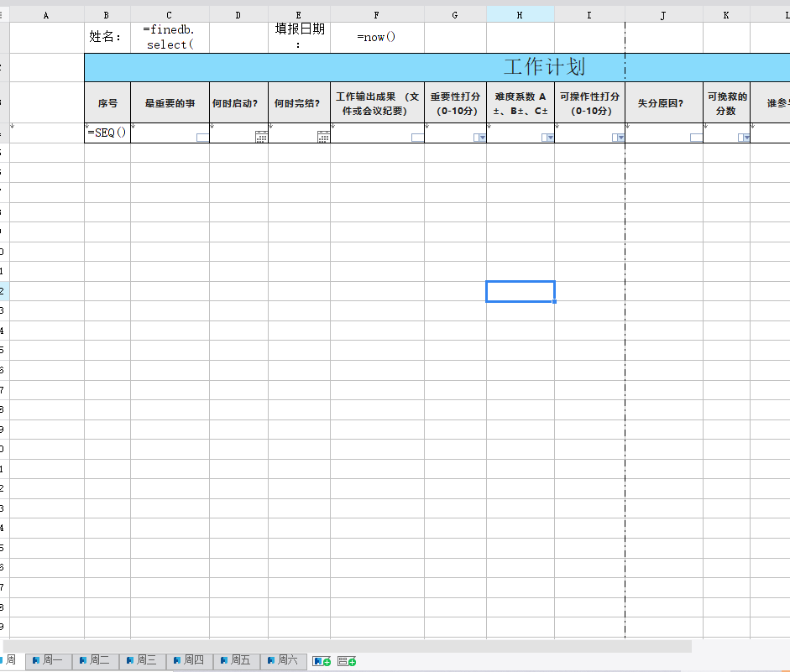This screenshot has height=672, width=790.
Task: Select the 难度系数 header cell
Action: 520,102
